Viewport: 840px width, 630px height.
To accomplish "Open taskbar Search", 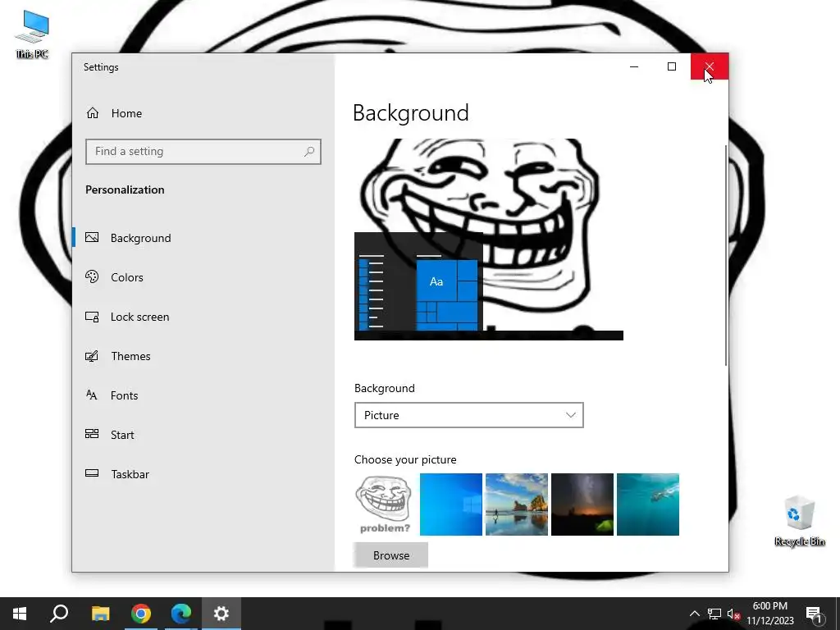I will coord(59,614).
